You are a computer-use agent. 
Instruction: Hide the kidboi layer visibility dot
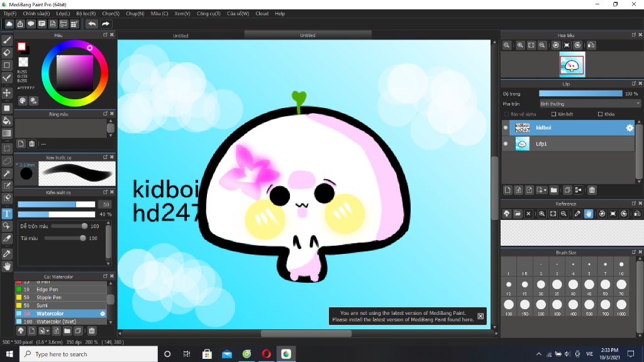pyautogui.click(x=506, y=128)
